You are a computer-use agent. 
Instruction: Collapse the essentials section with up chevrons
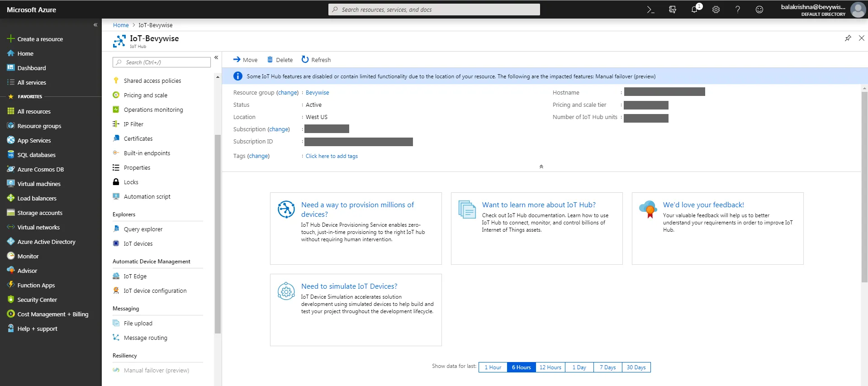click(541, 167)
